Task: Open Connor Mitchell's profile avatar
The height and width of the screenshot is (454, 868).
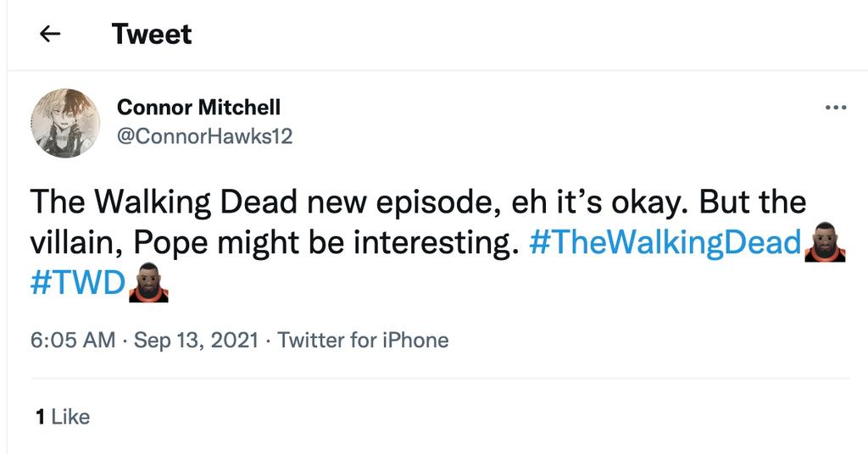Action: pyautogui.click(x=66, y=123)
